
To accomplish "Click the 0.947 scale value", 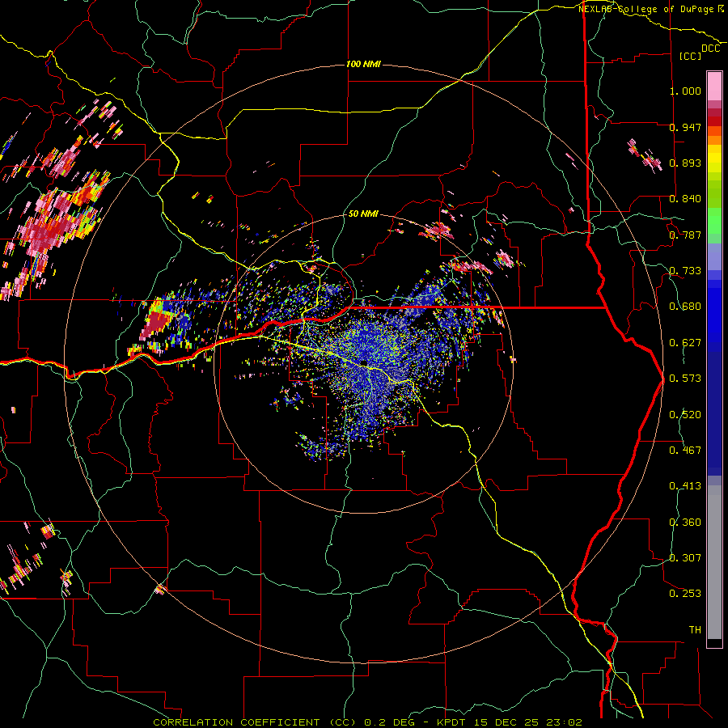I will click(x=685, y=127).
